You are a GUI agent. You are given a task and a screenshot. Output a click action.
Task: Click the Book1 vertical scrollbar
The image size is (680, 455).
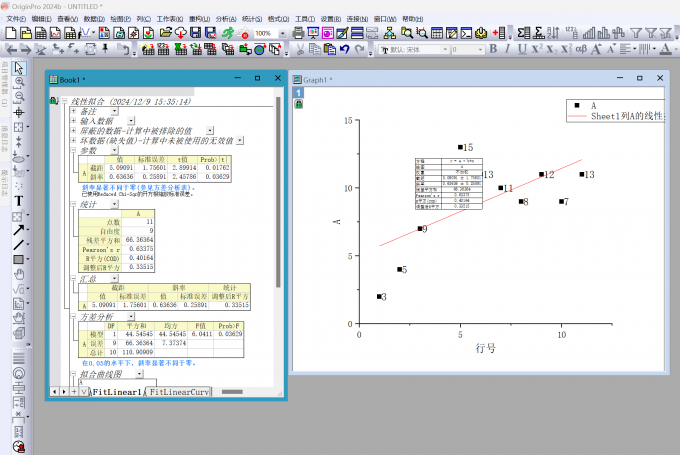[x=278, y=192]
